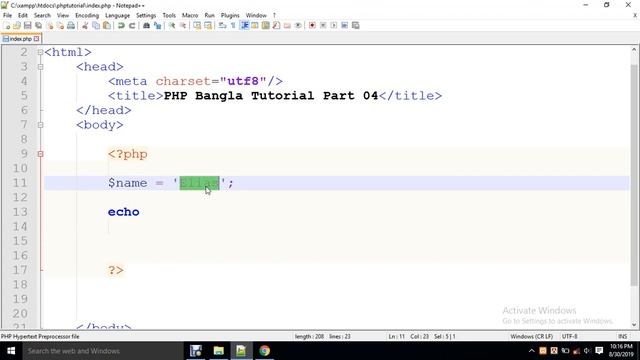Click line number 15 in the margin

tap(20, 241)
